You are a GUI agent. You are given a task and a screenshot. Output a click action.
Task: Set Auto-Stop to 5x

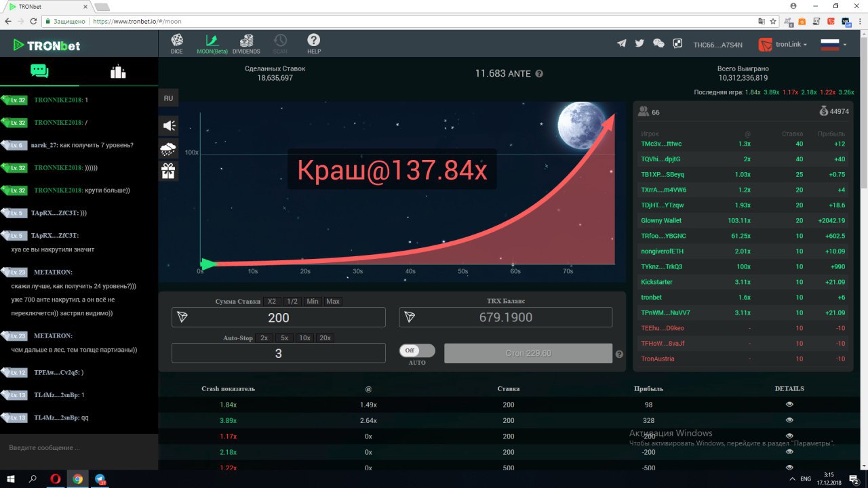click(x=284, y=338)
